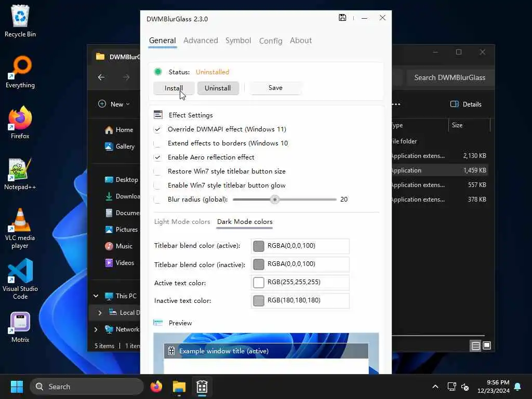Open Pictures in Explorer sidebar
Screen dimensions: 532x399
point(121,230)
